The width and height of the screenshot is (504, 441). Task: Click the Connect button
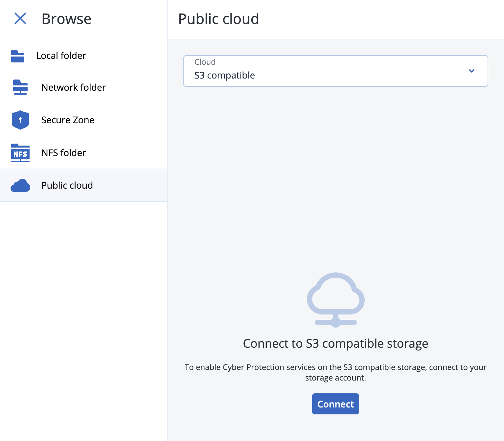(x=335, y=404)
